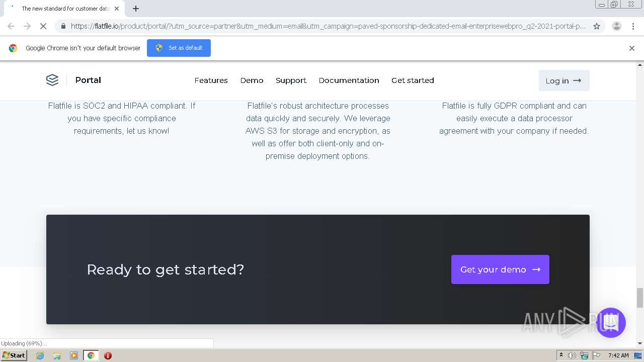The height and width of the screenshot is (362, 644).
Task: Show hidden system tray icons
Action: click(x=561, y=355)
